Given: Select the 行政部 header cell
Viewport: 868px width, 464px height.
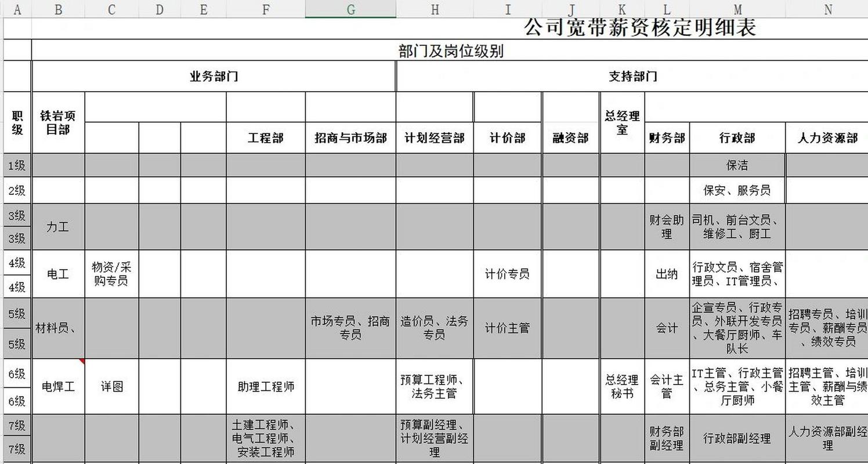Looking at the screenshot, I should 737,138.
